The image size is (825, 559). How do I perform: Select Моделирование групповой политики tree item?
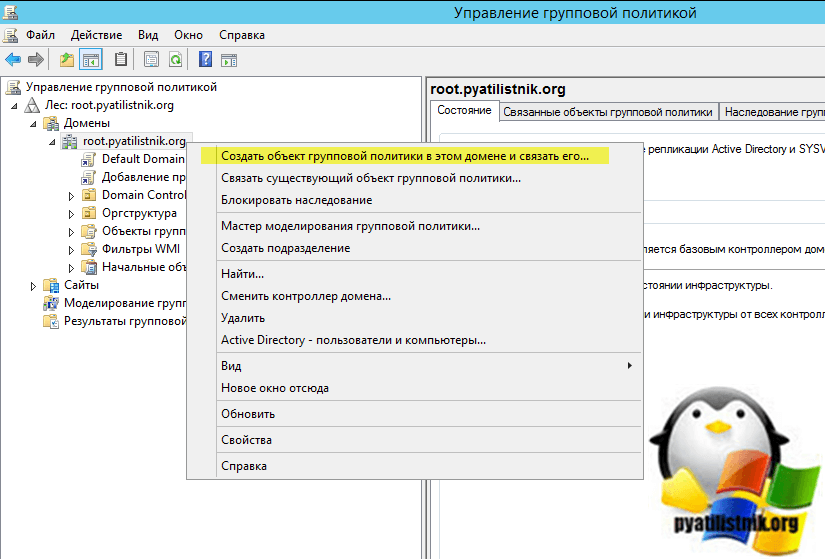[125, 303]
